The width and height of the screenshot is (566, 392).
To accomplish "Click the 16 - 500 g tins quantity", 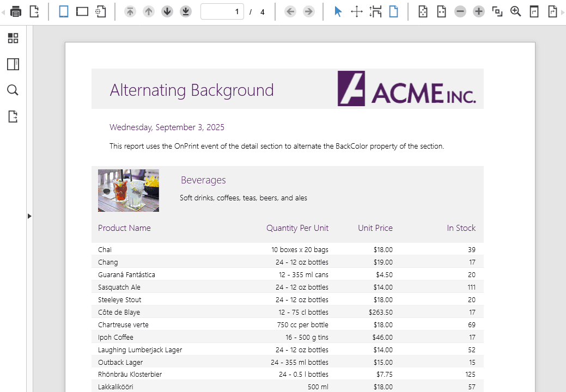I will coord(307,338).
